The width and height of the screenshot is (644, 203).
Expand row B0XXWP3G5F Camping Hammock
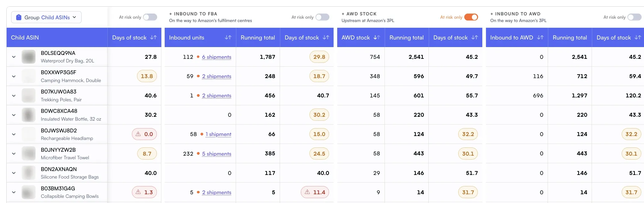pos(14,76)
